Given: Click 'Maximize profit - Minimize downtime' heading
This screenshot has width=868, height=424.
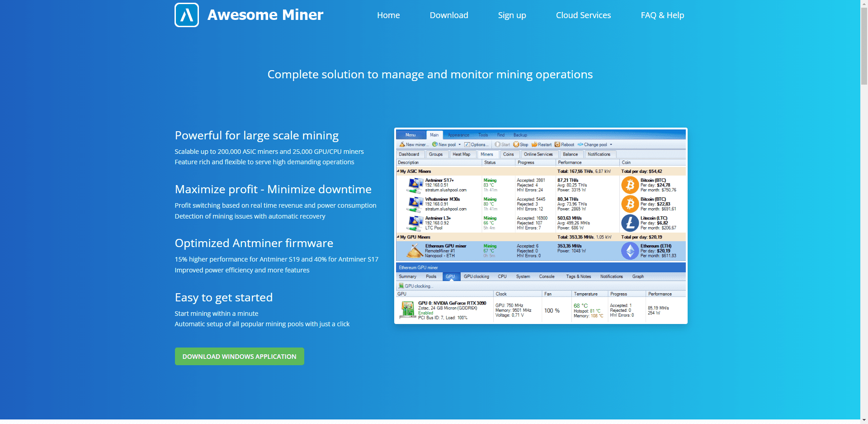Looking at the screenshot, I should (x=273, y=189).
